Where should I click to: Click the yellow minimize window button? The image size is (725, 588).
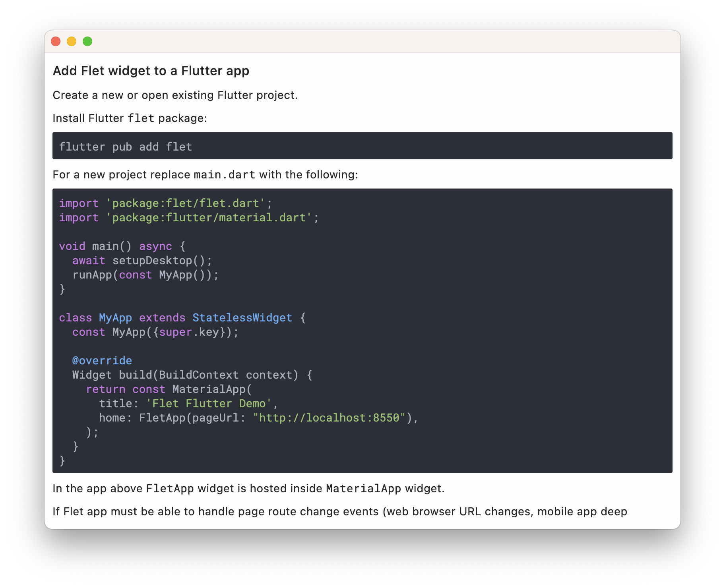pyautogui.click(x=72, y=41)
